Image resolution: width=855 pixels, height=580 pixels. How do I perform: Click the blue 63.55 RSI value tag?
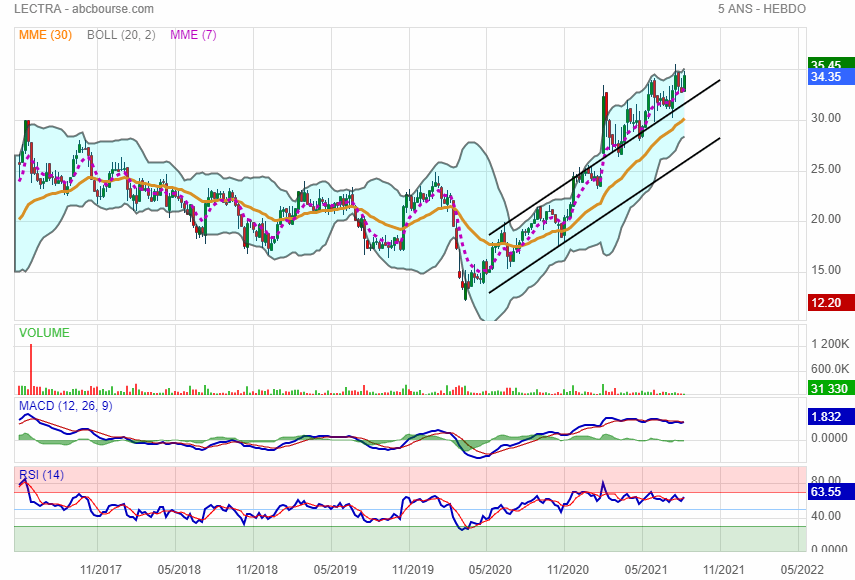pos(830,492)
